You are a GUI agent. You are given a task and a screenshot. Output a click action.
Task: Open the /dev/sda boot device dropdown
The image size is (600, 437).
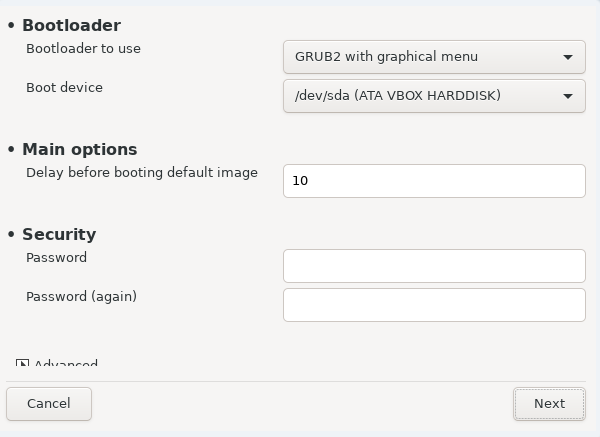[x=434, y=96]
